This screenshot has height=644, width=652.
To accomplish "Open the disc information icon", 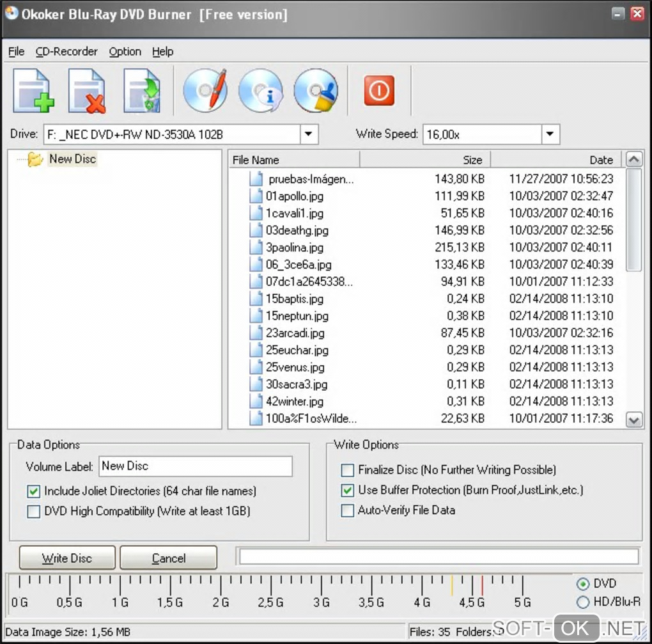I will tap(260, 91).
